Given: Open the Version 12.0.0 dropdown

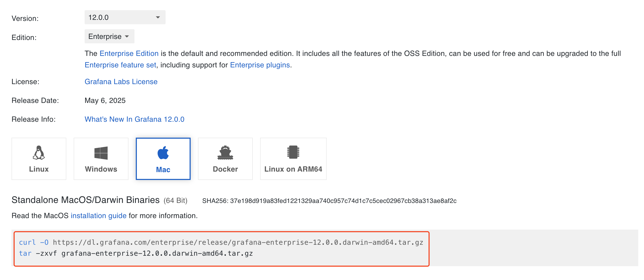Looking at the screenshot, I should pyautogui.click(x=125, y=17).
